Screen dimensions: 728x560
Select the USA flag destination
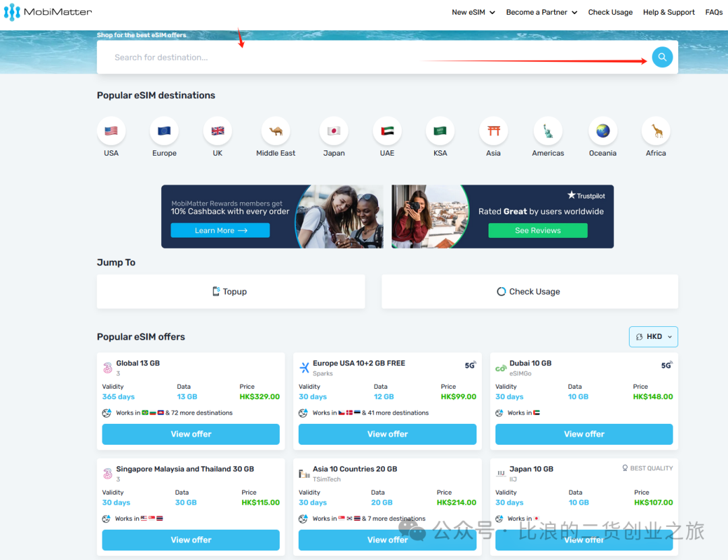tap(111, 131)
